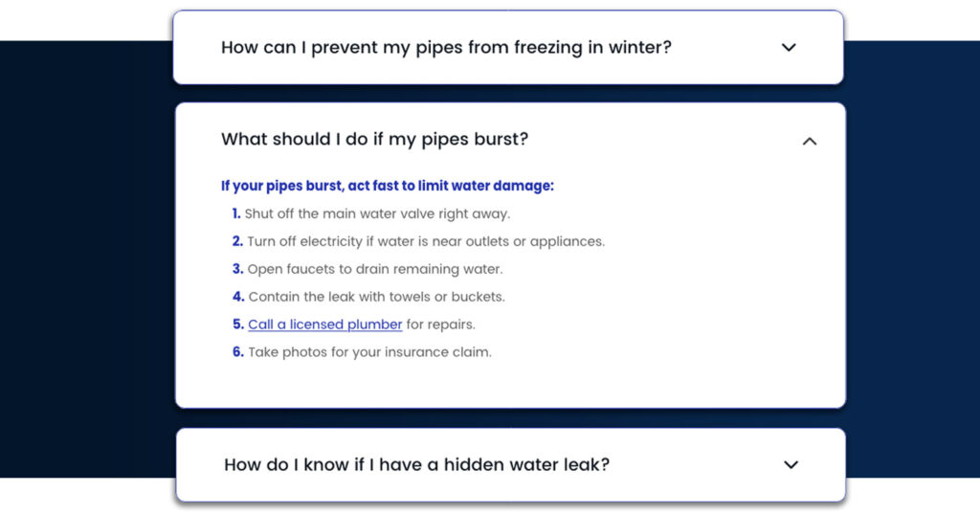Collapse the pipes burst answer chevron
980x515 pixels.
pos(810,142)
